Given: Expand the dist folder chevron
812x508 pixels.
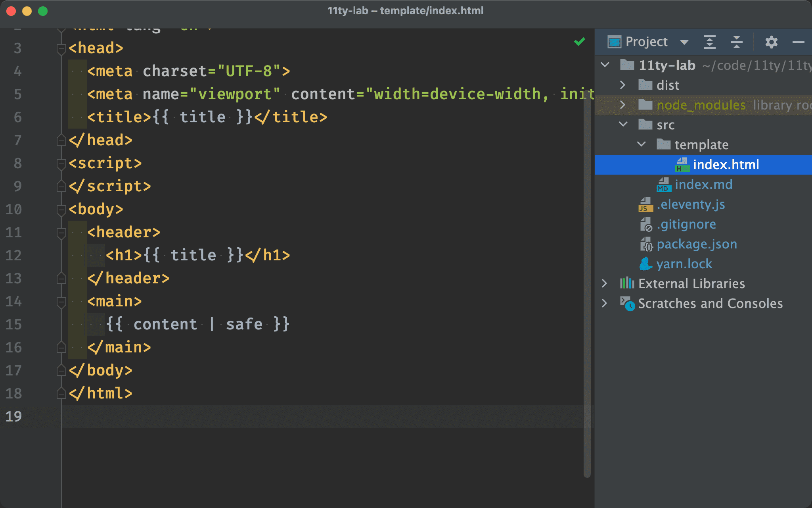Looking at the screenshot, I should point(622,85).
